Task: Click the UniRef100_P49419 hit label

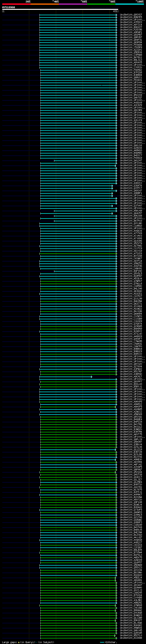Action: 131,158
